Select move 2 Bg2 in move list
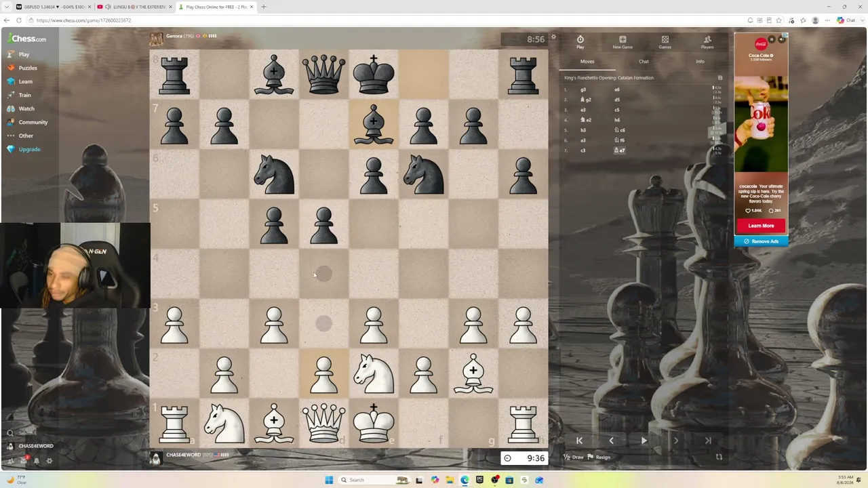 pos(586,100)
